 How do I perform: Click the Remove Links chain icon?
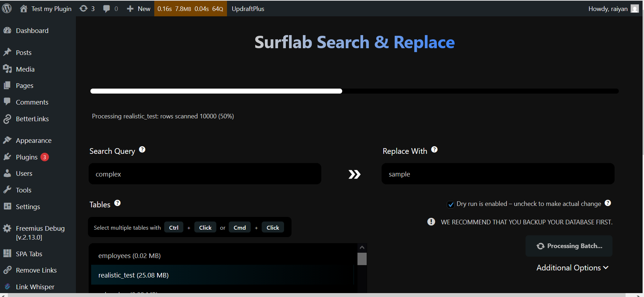pos(7,270)
